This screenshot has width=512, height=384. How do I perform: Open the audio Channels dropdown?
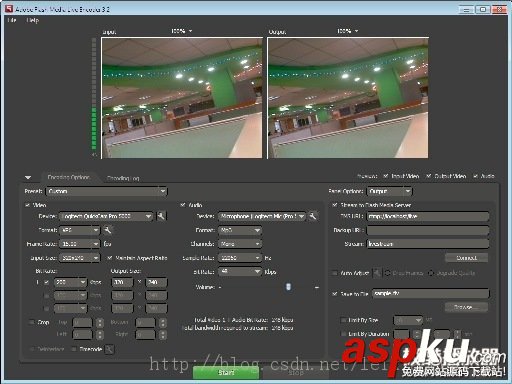(240, 244)
